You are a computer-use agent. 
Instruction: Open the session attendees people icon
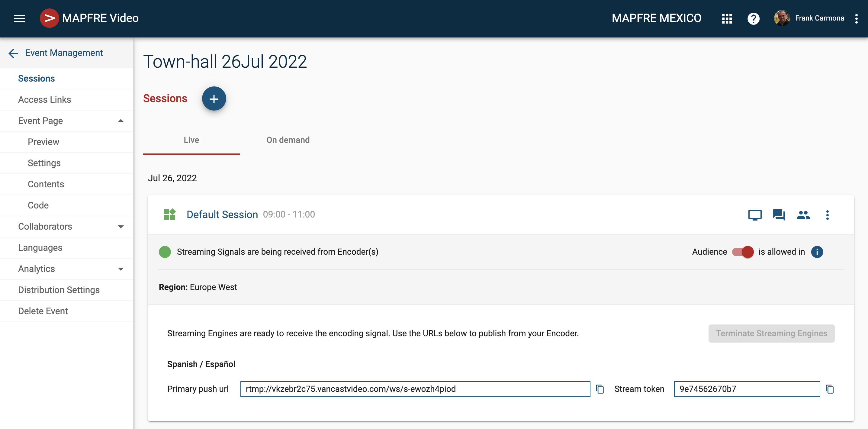pos(803,215)
